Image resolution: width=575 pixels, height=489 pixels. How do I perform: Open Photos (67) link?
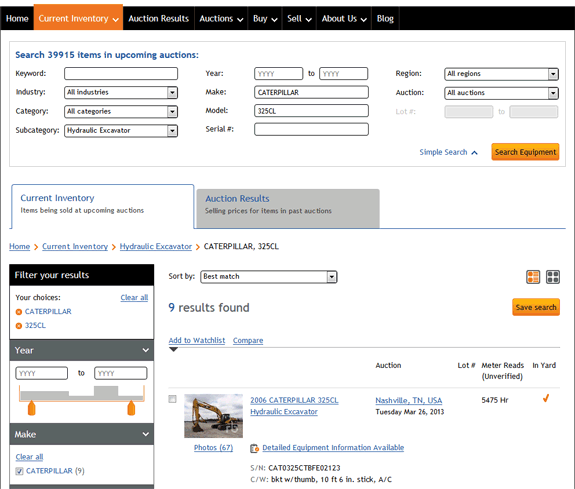click(x=213, y=448)
